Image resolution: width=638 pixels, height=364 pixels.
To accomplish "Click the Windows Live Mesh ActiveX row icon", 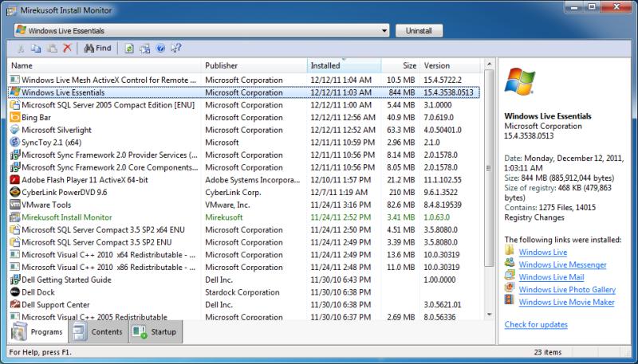I will [x=15, y=80].
